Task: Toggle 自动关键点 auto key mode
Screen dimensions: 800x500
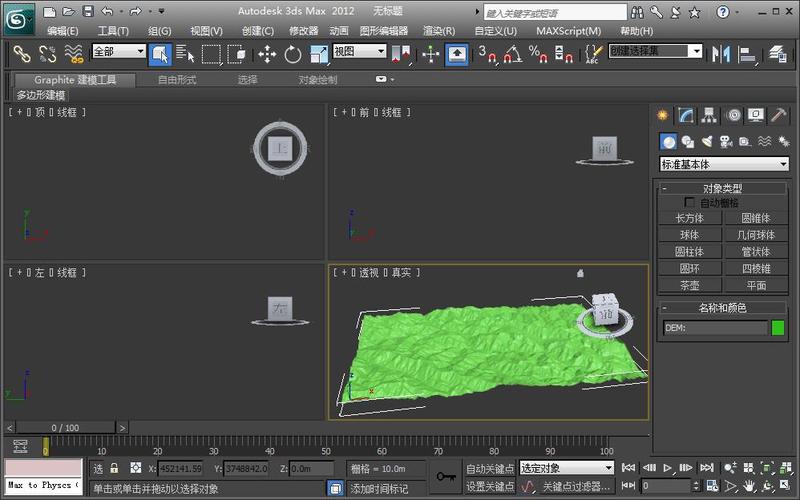Action: coord(490,468)
